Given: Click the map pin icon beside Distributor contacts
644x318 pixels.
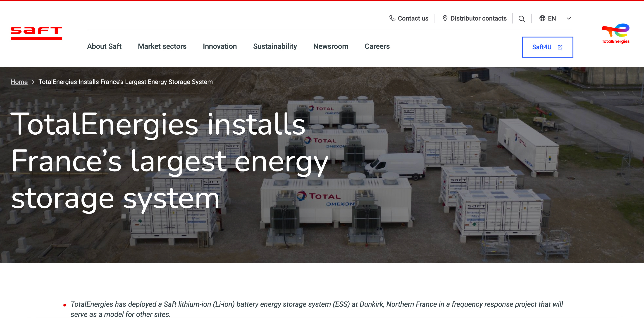Looking at the screenshot, I should pyautogui.click(x=445, y=18).
